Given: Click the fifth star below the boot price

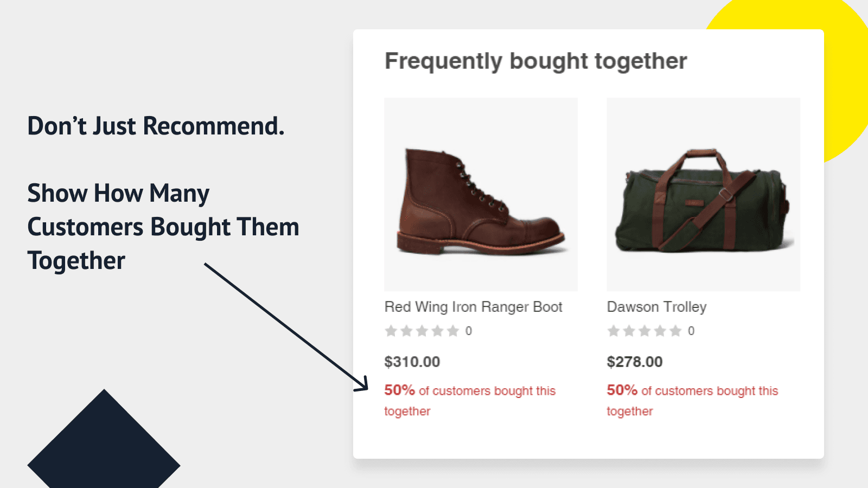Looking at the screenshot, I should pyautogui.click(x=454, y=331).
